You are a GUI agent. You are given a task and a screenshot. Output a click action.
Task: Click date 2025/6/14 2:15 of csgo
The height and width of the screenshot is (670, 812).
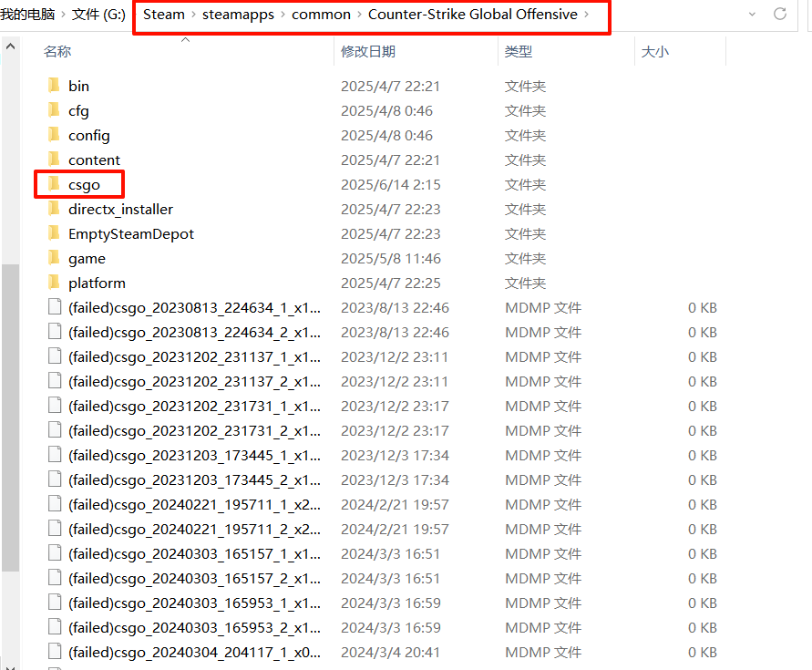click(x=390, y=184)
